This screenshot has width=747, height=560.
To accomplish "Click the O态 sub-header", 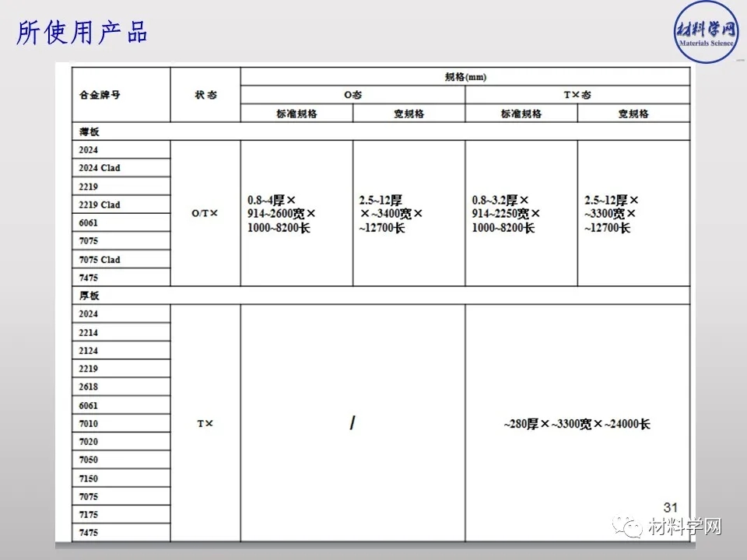I will coord(352,95).
